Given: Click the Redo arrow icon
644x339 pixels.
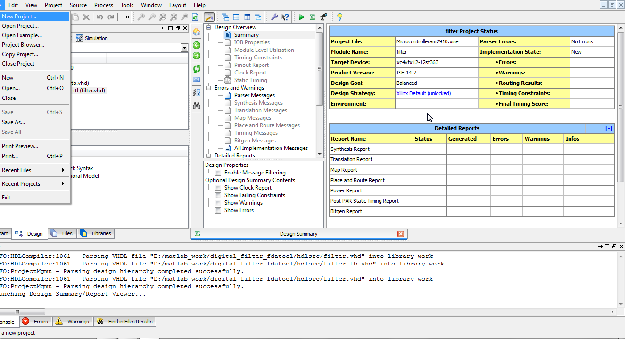Looking at the screenshot, I should tap(111, 17).
